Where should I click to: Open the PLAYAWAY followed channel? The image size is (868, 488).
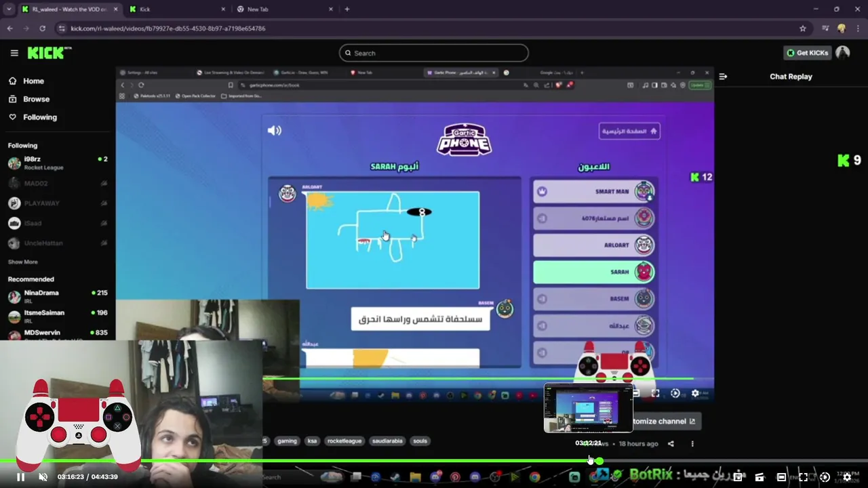[x=58, y=203]
